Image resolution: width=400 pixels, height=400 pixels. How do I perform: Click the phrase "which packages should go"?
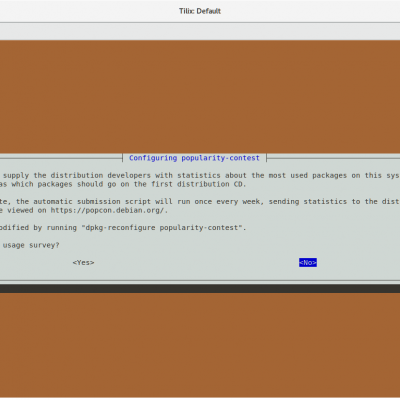tap(64, 184)
